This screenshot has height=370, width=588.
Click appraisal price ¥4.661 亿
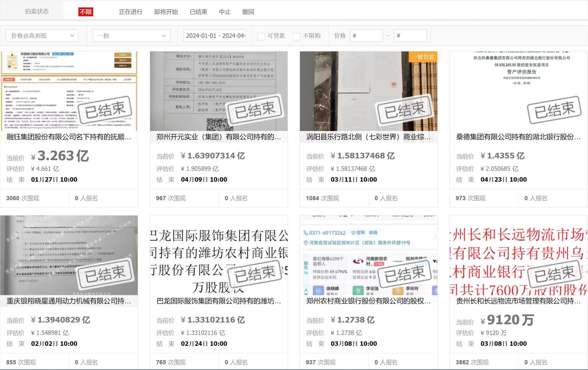[45, 169]
